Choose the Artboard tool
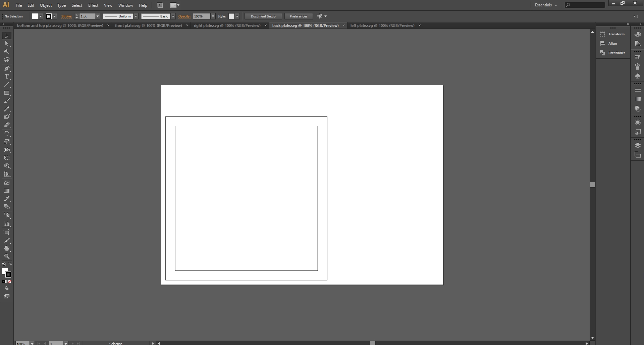Screen dimensions: 644x345 [7, 232]
